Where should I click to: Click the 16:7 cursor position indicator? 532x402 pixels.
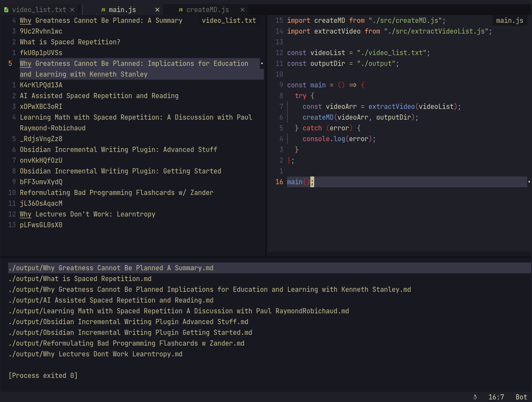click(x=496, y=397)
